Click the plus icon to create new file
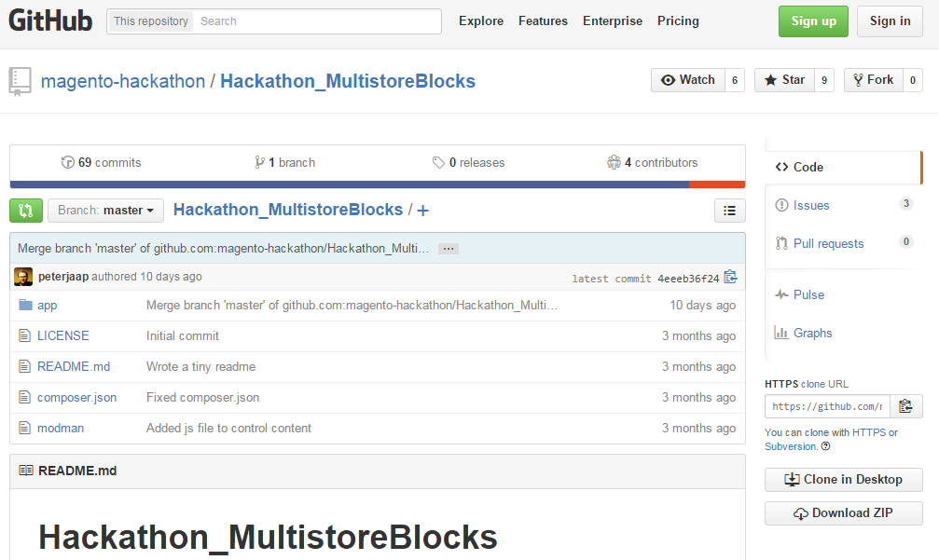939x560 pixels. [422, 211]
